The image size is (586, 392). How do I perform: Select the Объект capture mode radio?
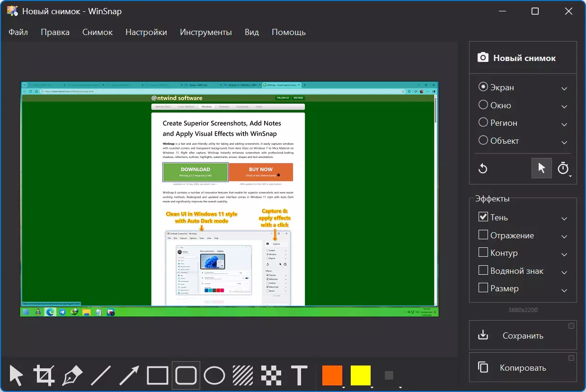pos(483,140)
